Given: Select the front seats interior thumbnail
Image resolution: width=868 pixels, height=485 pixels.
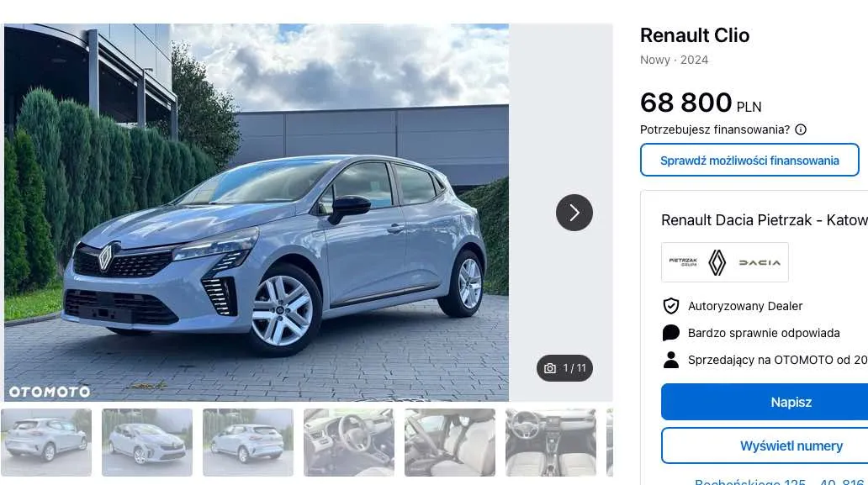Looking at the screenshot, I should tap(450, 442).
